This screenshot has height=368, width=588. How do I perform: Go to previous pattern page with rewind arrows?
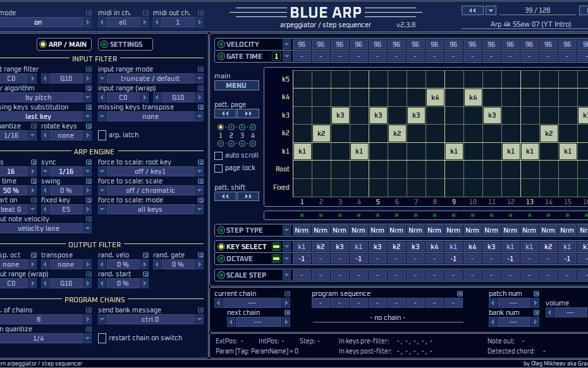pos(225,114)
